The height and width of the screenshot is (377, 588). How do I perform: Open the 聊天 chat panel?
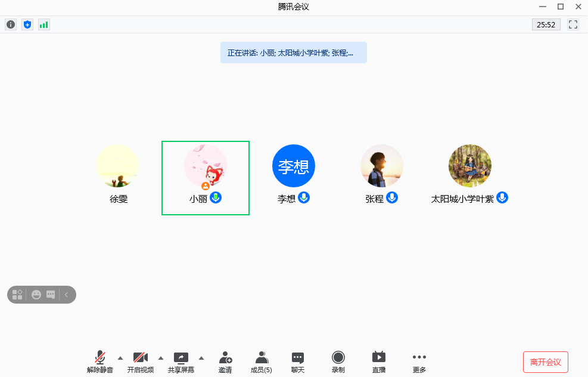tap(298, 362)
